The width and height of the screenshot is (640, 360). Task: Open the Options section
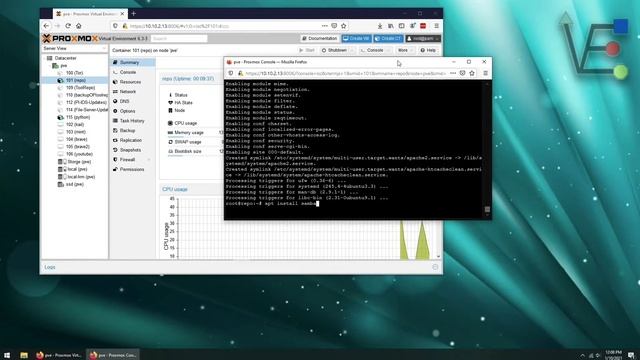(132, 111)
